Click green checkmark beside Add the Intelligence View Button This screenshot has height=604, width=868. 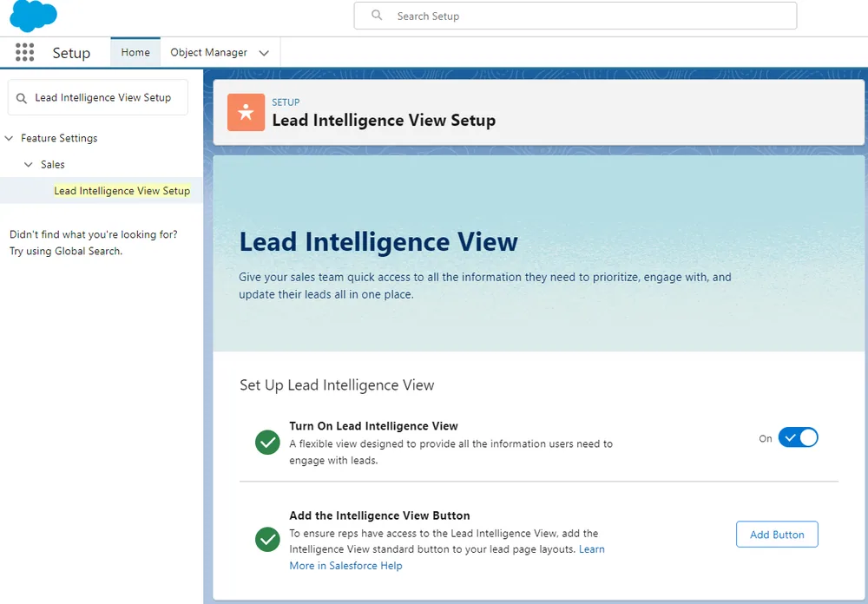[267, 539]
